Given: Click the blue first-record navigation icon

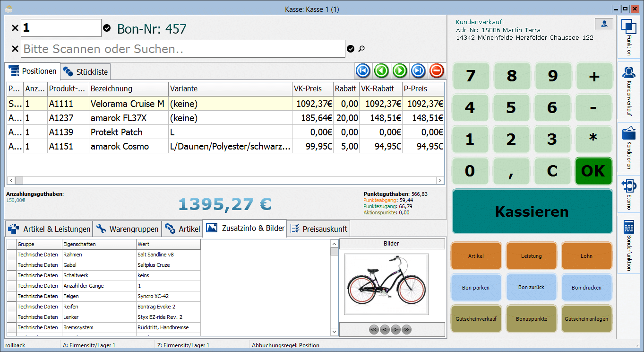Looking at the screenshot, I should coord(363,71).
